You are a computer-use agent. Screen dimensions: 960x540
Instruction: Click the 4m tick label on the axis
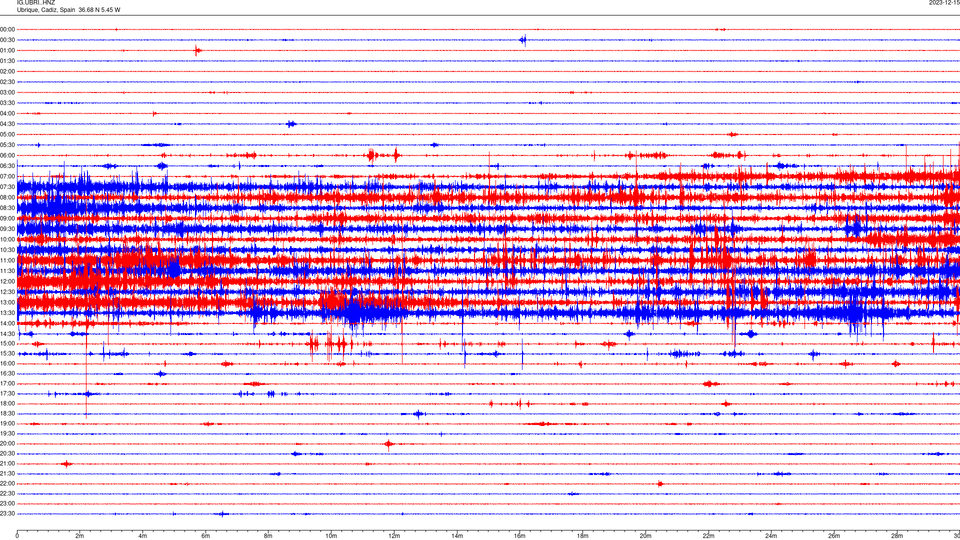143,536
